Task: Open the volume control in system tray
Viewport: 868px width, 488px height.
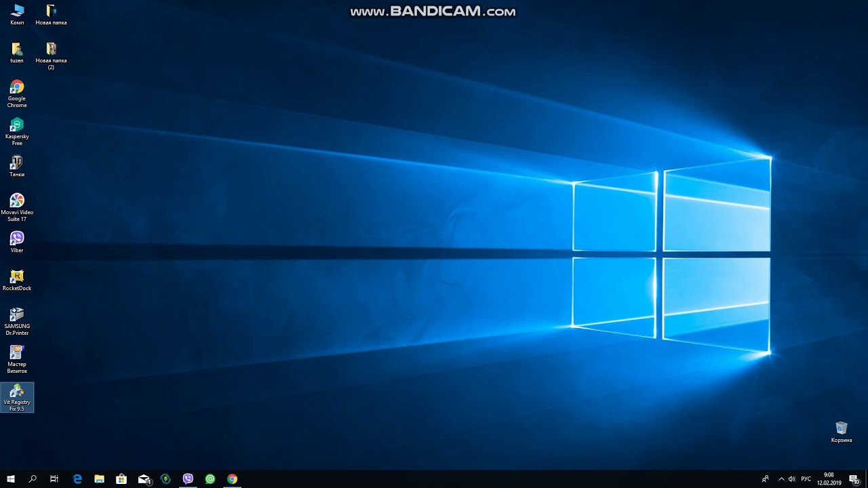Action: tap(791, 479)
